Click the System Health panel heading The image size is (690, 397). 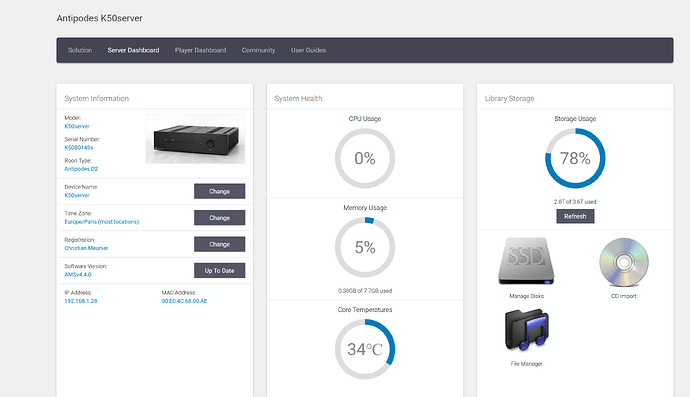pos(298,99)
